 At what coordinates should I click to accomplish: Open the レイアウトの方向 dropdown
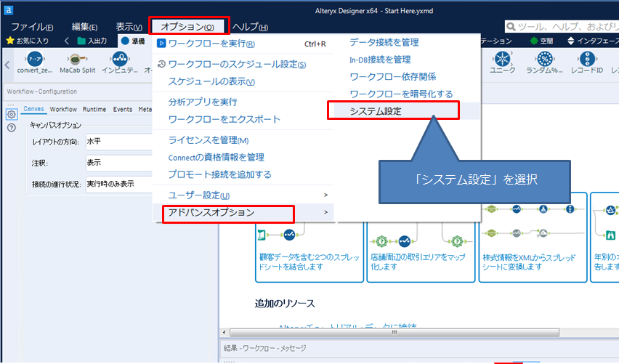point(119,142)
